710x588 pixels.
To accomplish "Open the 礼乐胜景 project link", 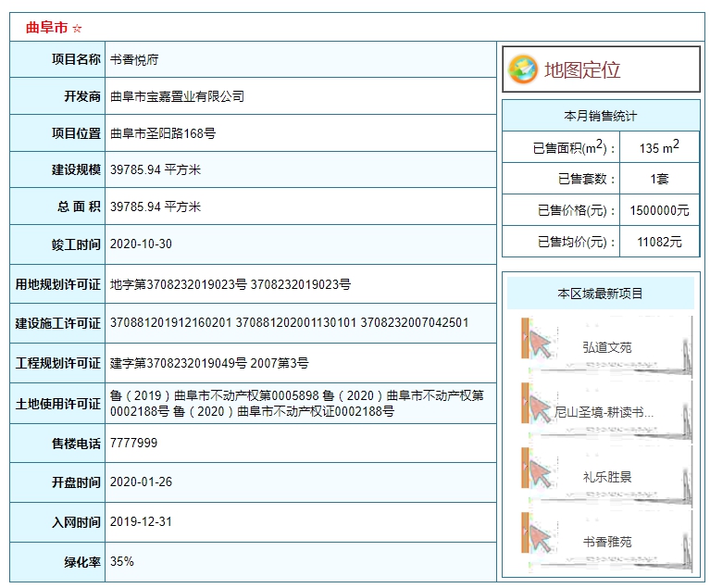I will tap(606, 477).
